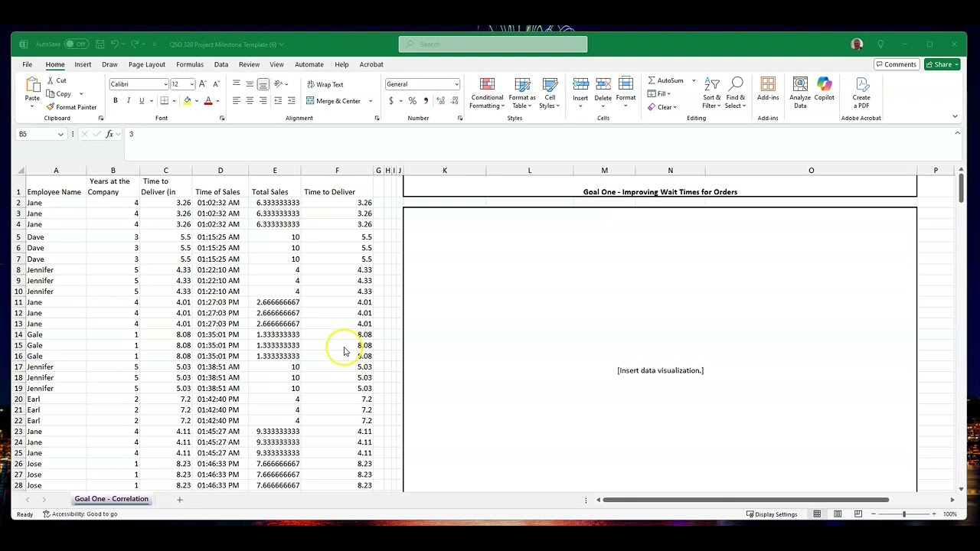Open Conditional Formatting menu
Image resolution: width=980 pixels, height=551 pixels.
pos(487,93)
